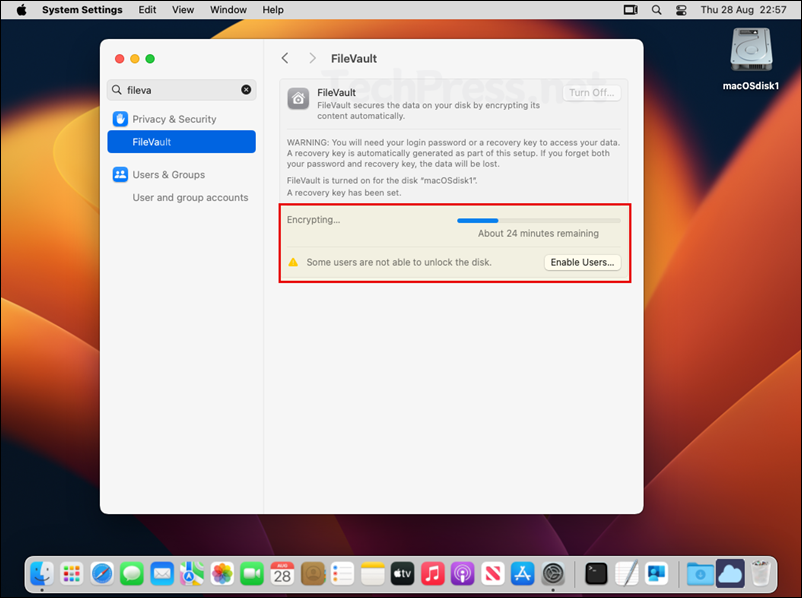Image resolution: width=802 pixels, height=598 pixels.
Task: Click the yellow warning triangle icon
Action: [293, 262]
